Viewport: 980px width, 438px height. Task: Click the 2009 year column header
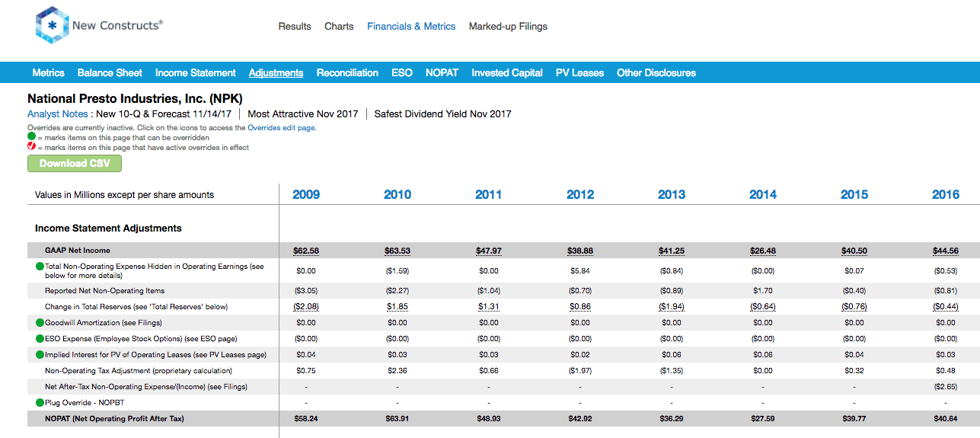306,195
